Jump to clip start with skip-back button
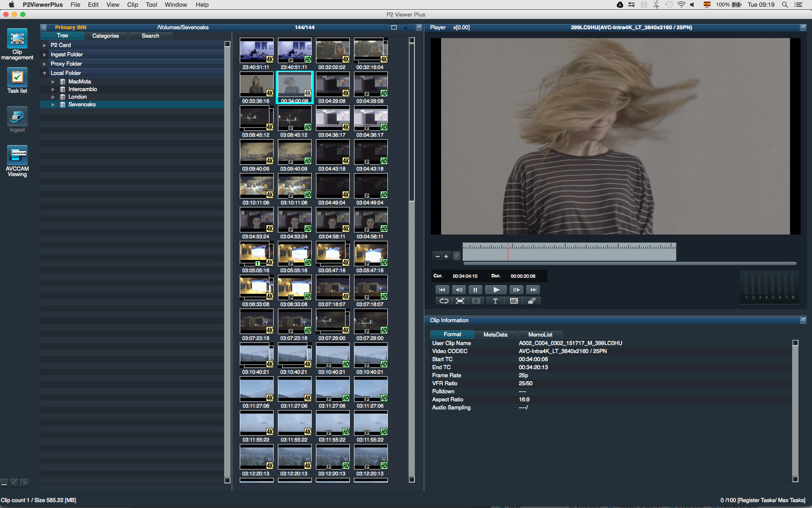Image resolution: width=812 pixels, height=508 pixels. (x=442, y=290)
